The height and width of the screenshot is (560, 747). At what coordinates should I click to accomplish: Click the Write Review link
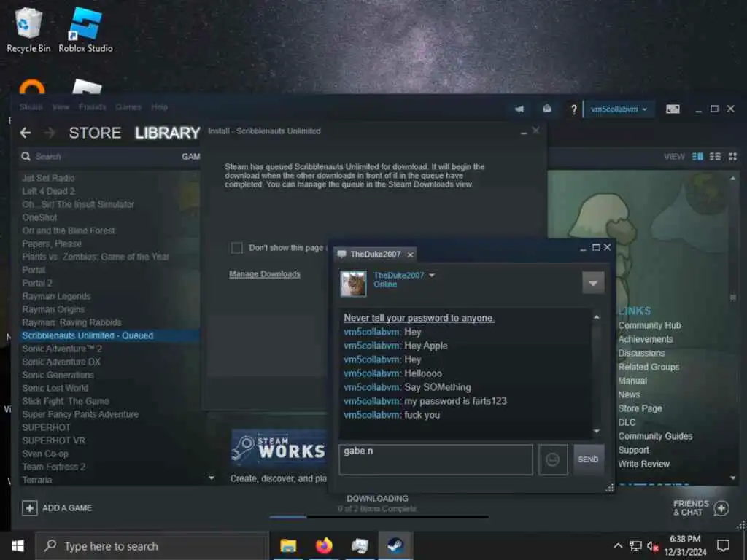(x=643, y=464)
